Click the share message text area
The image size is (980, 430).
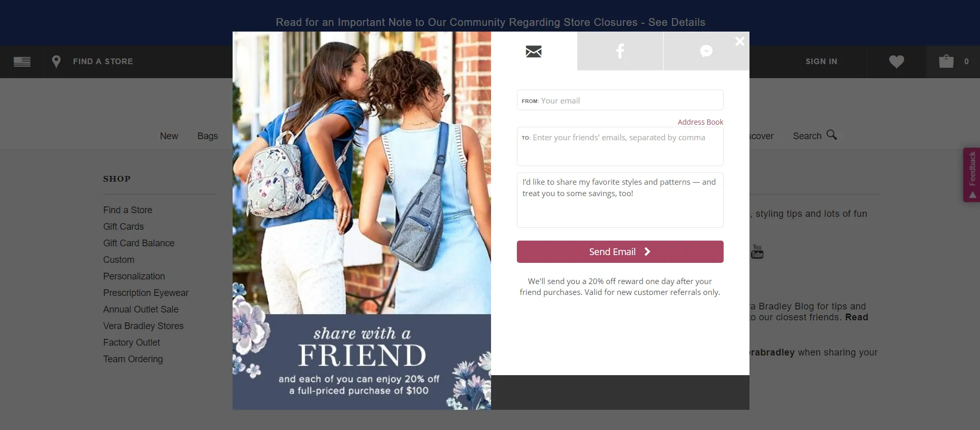point(620,200)
